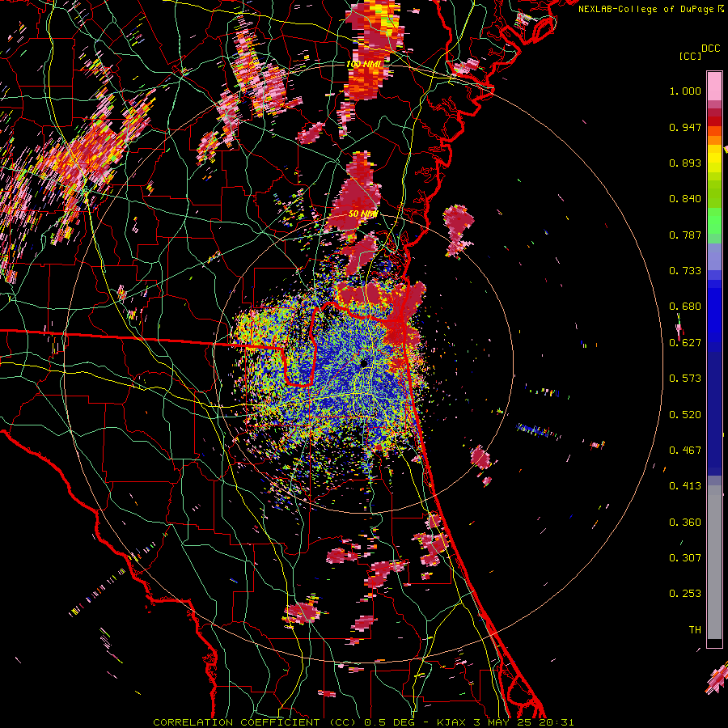728x728 pixels.
Task: Click the 0.360 color scale value
Action: pyautogui.click(x=685, y=523)
